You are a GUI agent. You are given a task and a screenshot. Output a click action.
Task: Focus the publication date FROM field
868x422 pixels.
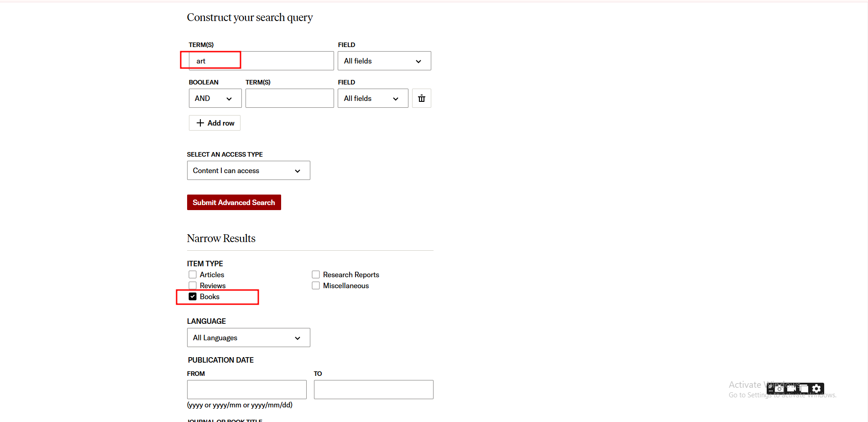246,390
